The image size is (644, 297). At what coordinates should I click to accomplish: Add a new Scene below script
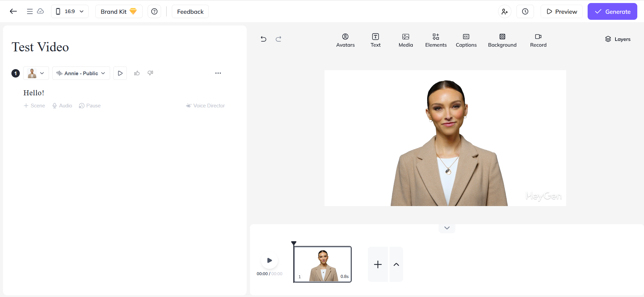click(x=34, y=106)
